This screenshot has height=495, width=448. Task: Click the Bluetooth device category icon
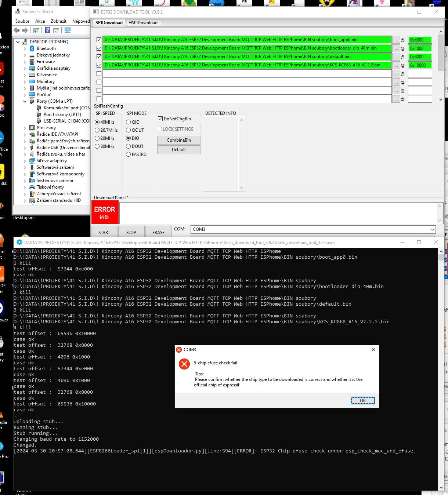pos(32,48)
